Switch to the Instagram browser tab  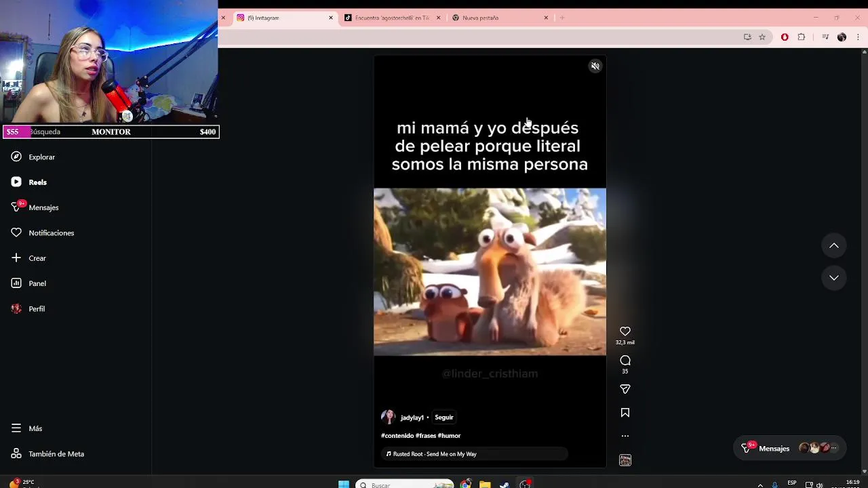pos(285,18)
